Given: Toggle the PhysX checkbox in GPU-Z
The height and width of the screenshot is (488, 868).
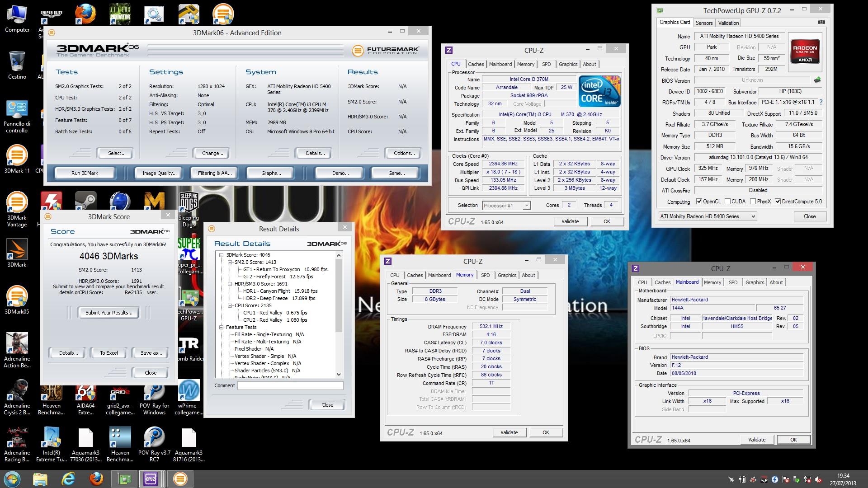Looking at the screenshot, I should click(753, 202).
